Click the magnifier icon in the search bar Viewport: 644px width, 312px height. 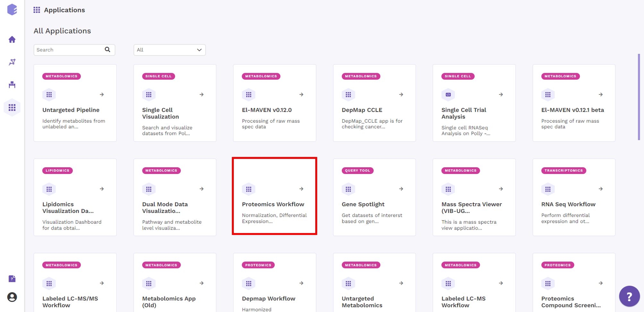107,50
